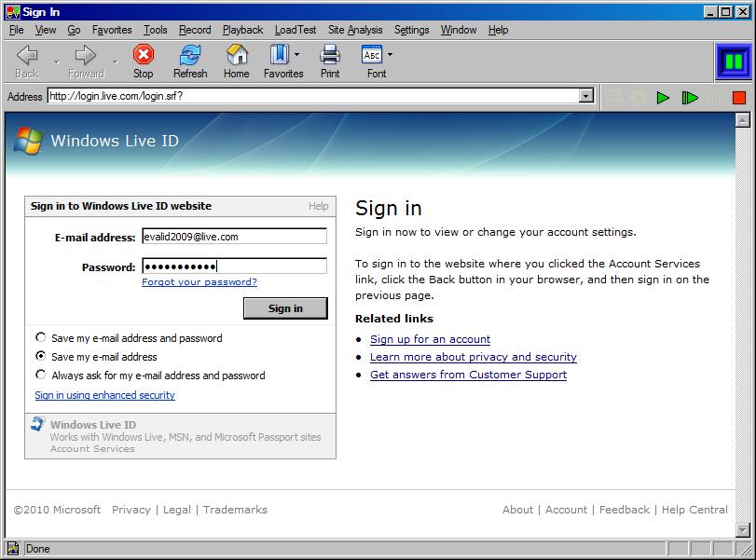Expand the Favorites toolbar dropdown arrow

296,54
